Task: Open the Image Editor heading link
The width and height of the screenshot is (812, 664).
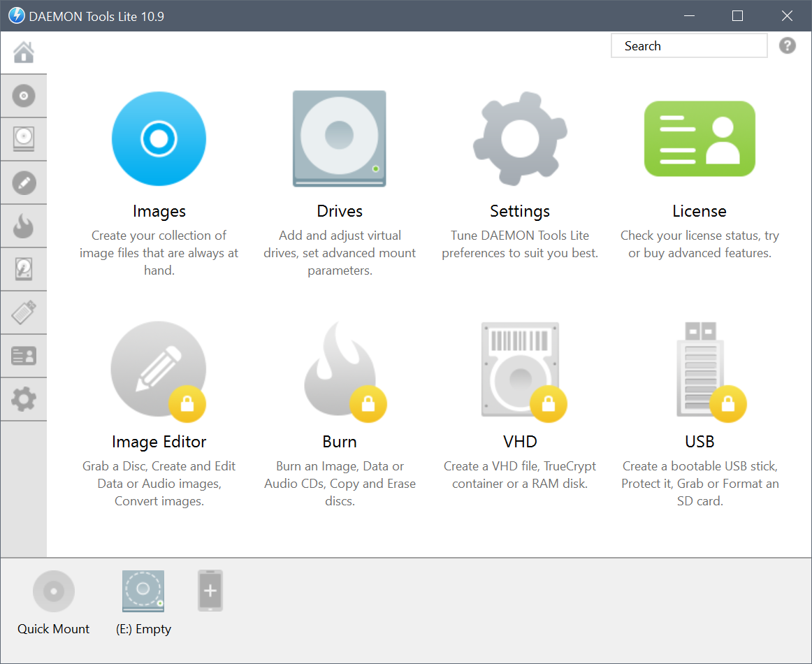Action: point(159,442)
